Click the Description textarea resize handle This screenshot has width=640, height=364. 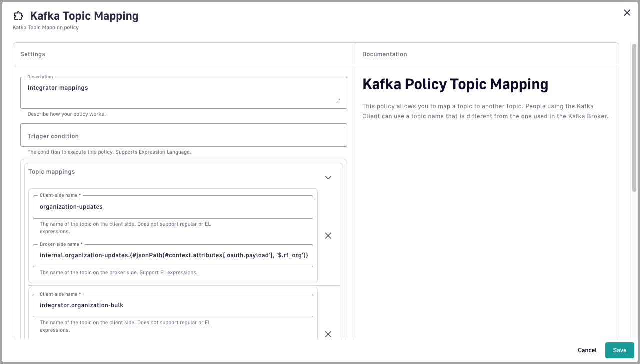[x=338, y=100]
